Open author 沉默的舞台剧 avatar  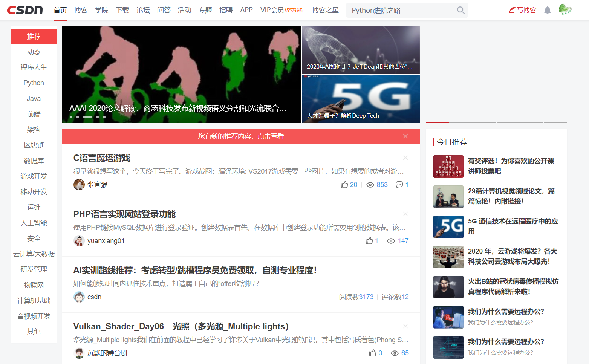(x=79, y=353)
